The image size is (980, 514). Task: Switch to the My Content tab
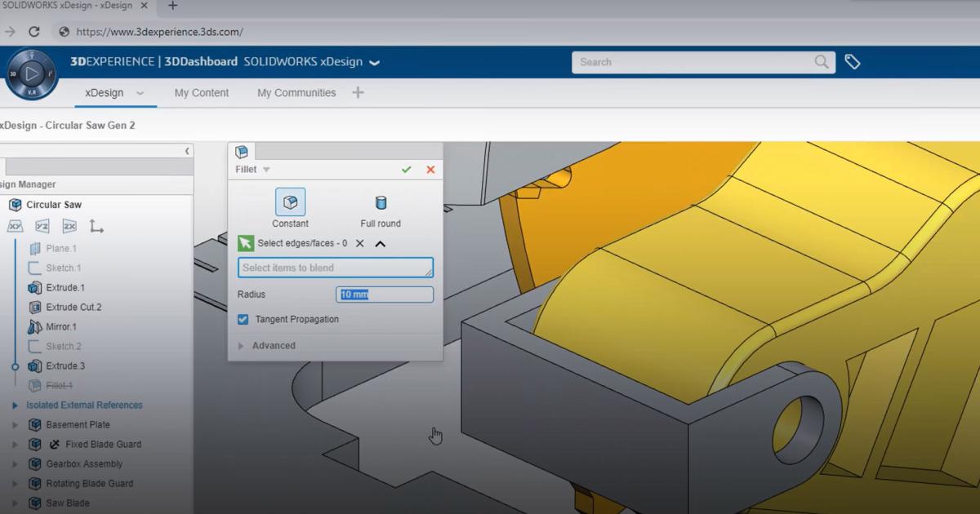(202, 93)
